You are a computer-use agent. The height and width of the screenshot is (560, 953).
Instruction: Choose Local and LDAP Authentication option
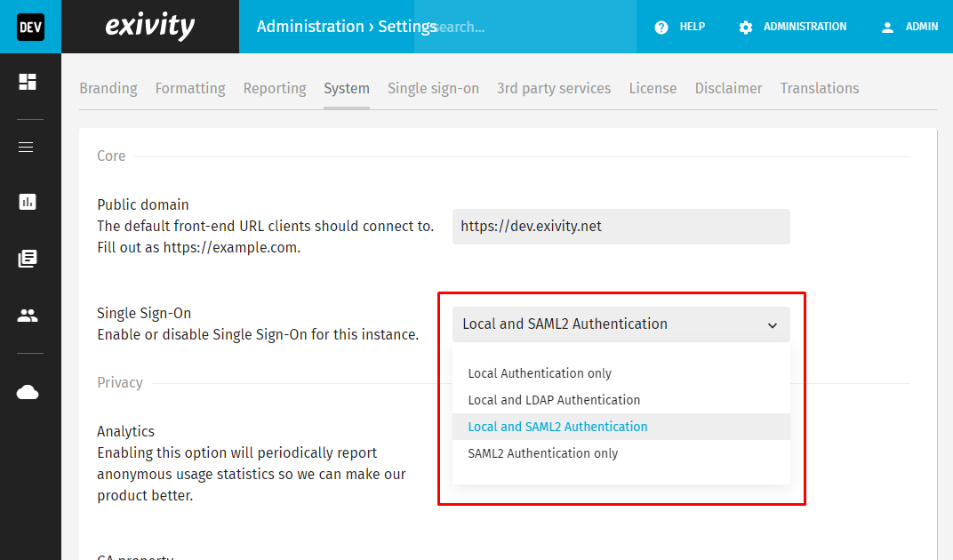(554, 400)
